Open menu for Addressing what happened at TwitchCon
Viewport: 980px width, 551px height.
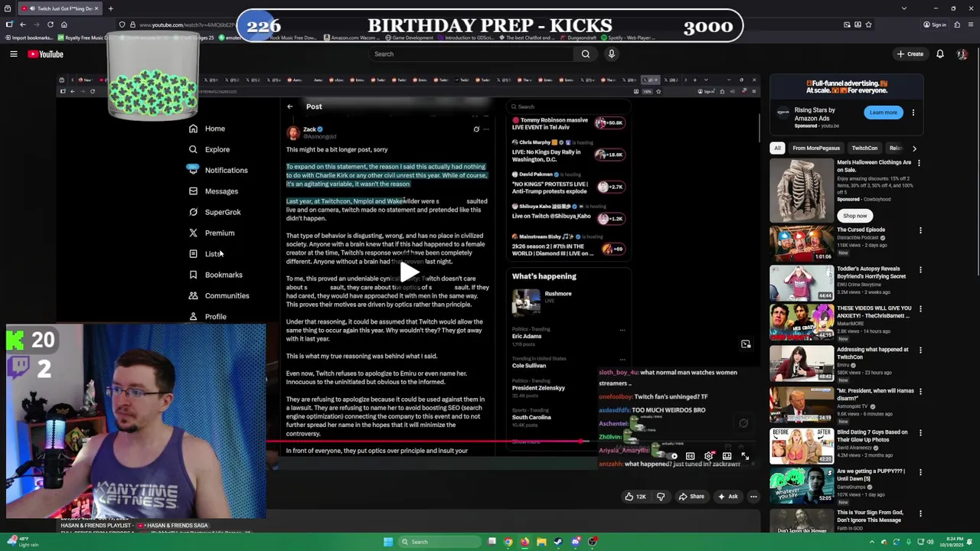click(920, 350)
